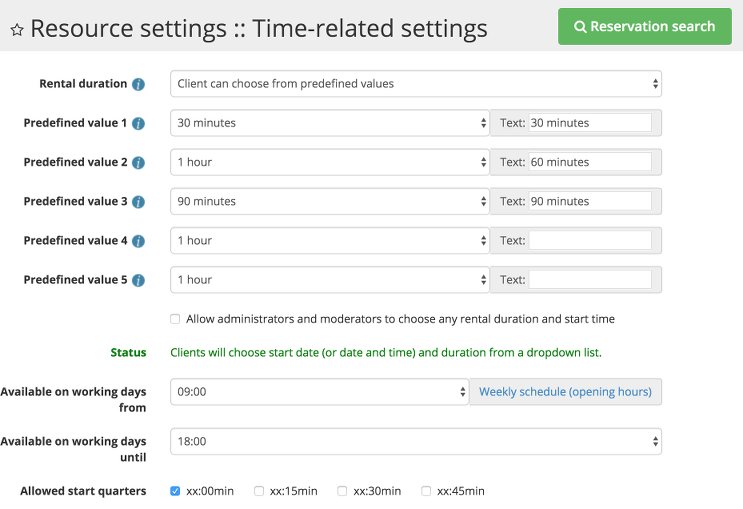Uncheck the xx:00min start quarter
This screenshot has width=743, height=509.
[175, 491]
